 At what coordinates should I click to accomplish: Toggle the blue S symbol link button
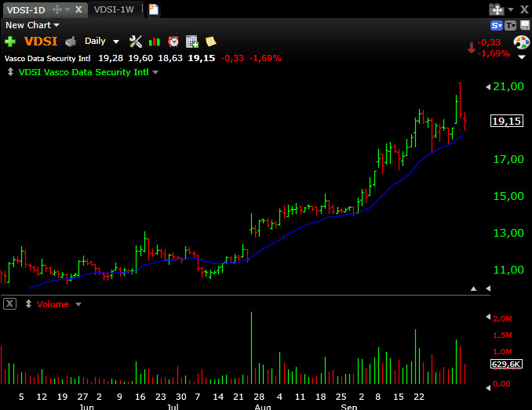click(496, 25)
